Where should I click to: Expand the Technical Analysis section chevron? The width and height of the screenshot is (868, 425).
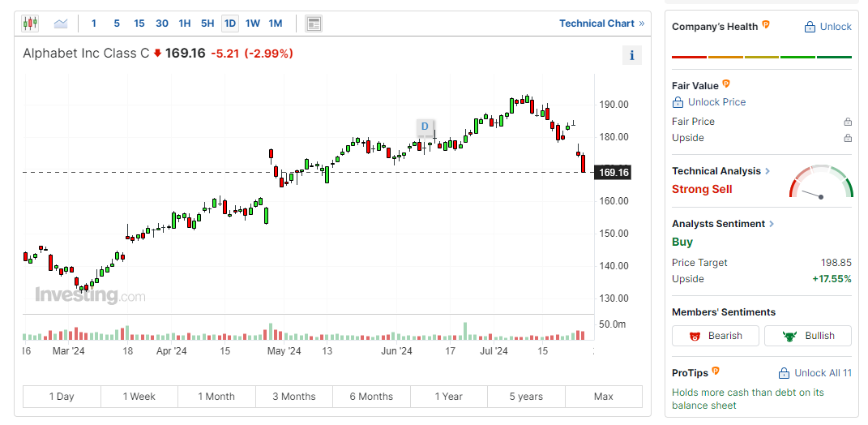click(768, 171)
